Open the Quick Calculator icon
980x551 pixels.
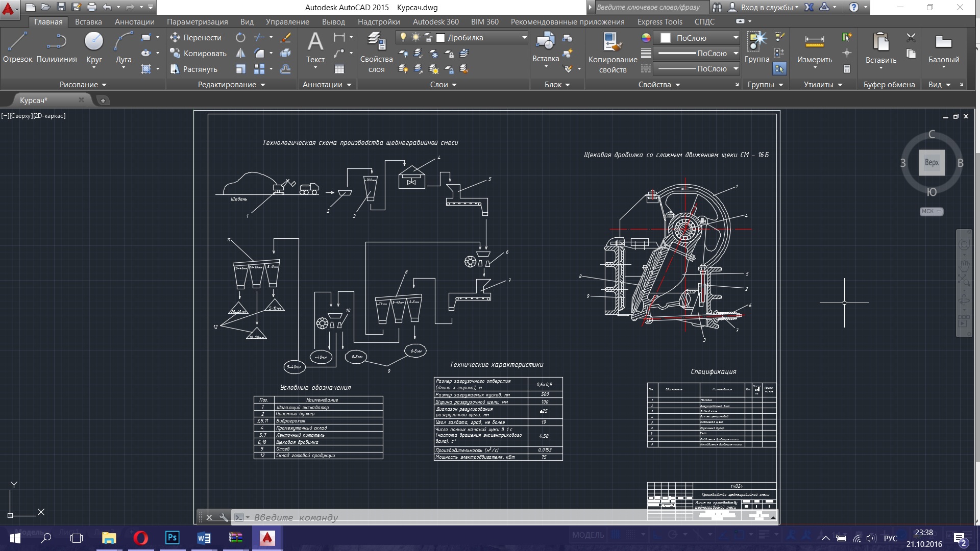pyautogui.click(x=847, y=69)
